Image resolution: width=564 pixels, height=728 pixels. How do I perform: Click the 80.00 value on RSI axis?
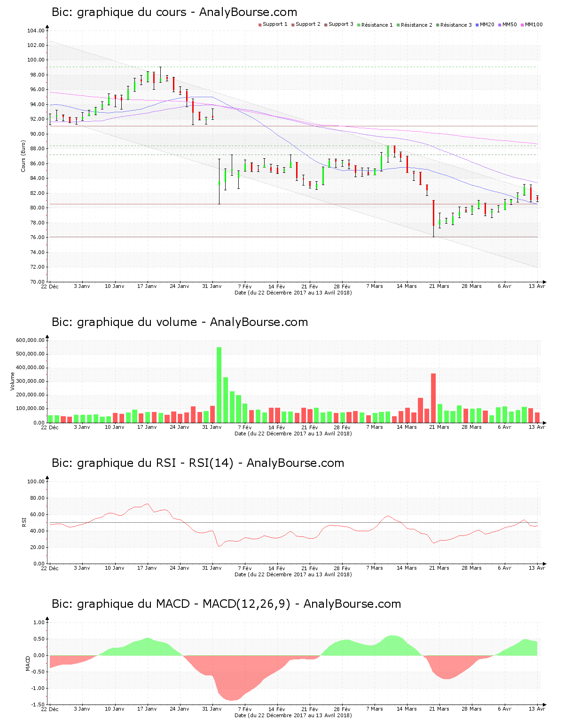pos(37,498)
